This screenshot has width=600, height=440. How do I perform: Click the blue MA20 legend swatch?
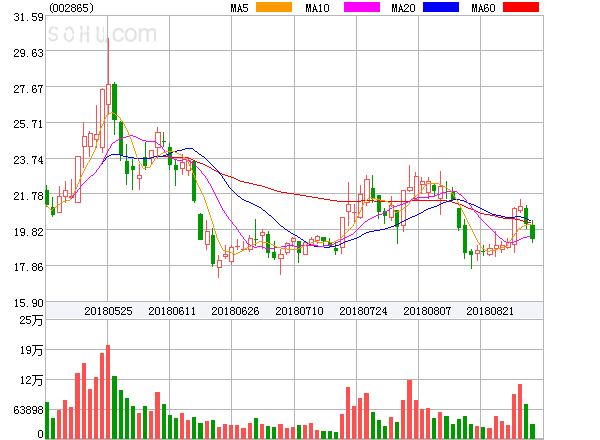(x=441, y=7)
